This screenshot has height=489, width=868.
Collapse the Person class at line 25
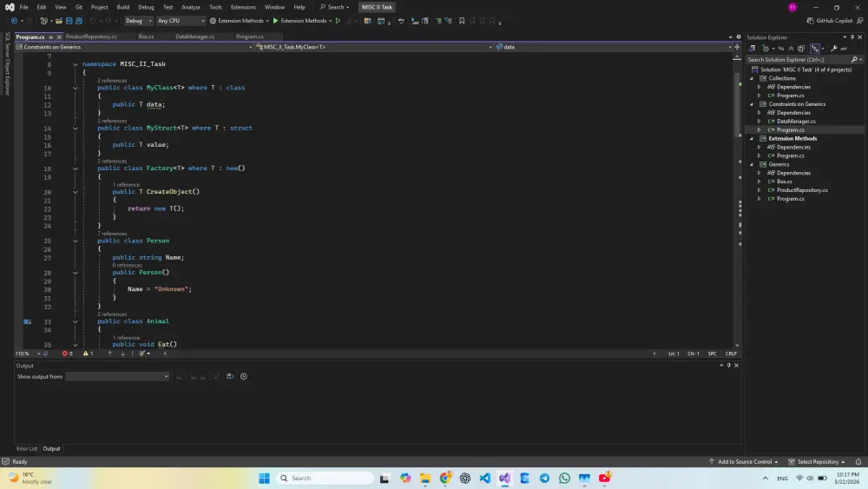(76, 241)
